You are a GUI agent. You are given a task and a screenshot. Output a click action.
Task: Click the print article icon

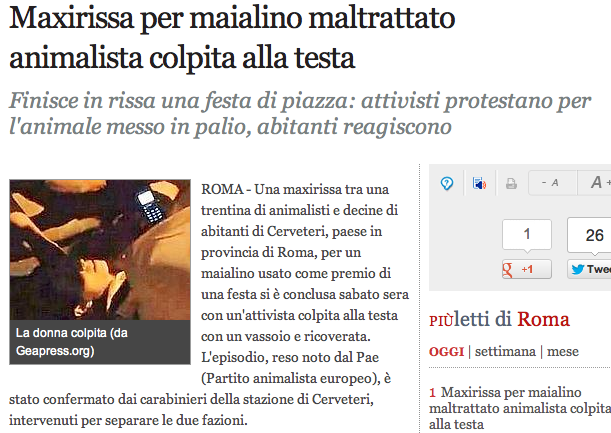tap(511, 184)
